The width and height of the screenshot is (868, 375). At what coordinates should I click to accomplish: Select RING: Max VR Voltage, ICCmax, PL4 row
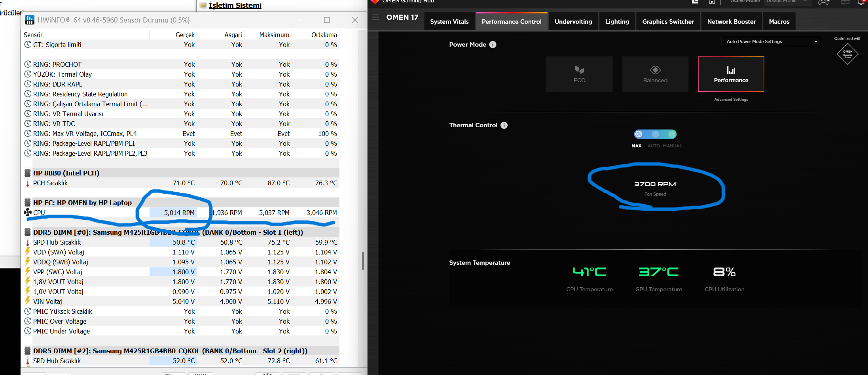tap(180, 134)
